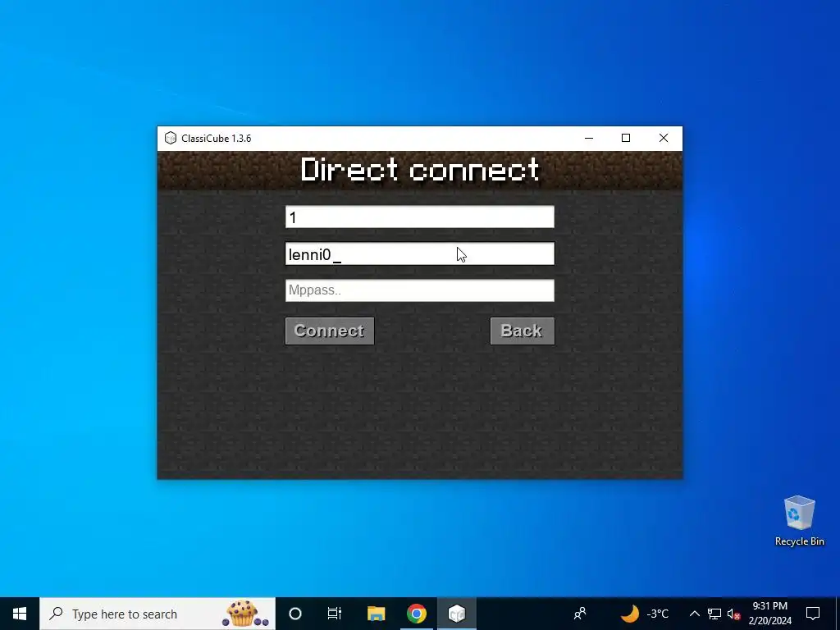Open weather widget showing -3°C
Screen dimensions: 840x630
[645, 614]
